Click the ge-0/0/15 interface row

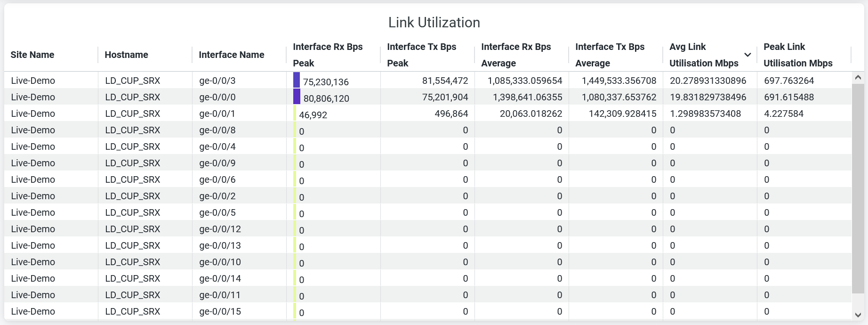click(x=220, y=311)
